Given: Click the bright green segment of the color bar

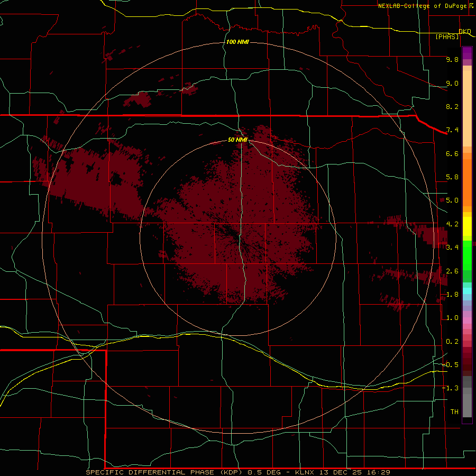Looking at the screenshot, I should click(467, 255).
